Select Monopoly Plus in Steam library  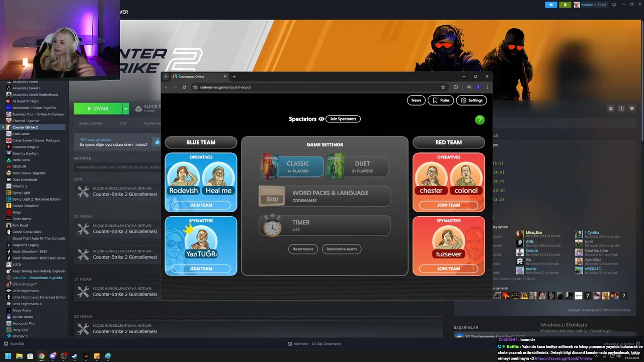click(x=24, y=323)
